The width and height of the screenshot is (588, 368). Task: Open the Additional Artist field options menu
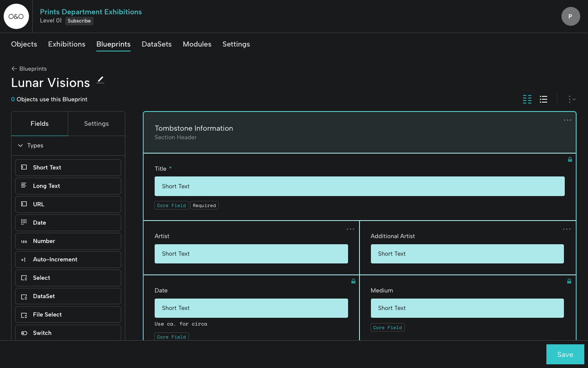567,229
